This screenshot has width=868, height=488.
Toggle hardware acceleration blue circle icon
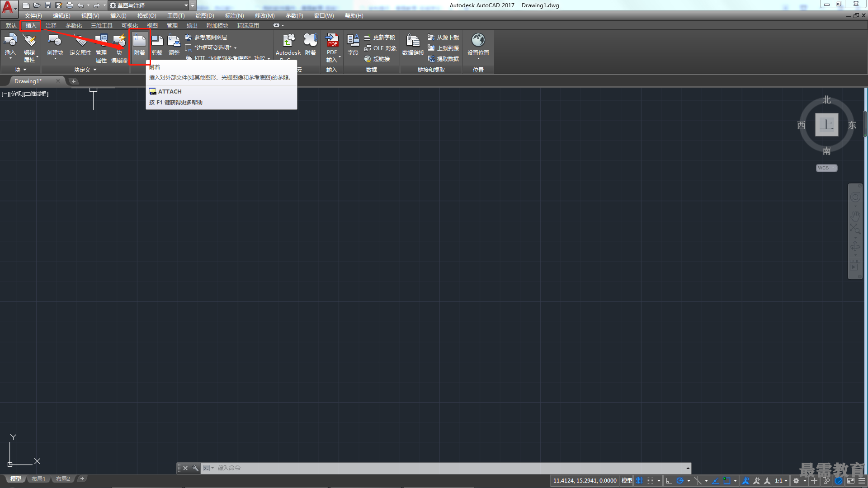pos(839,481)
